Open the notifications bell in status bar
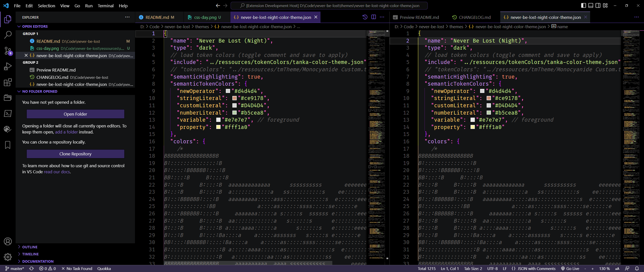Screen dimensions: 644x272 tap(637, 268)
